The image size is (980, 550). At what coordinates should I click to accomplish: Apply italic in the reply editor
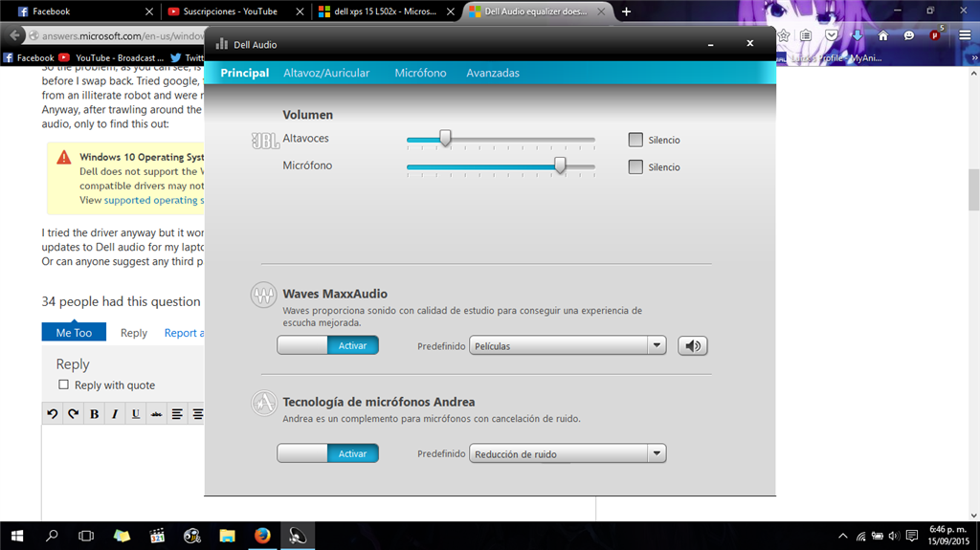point(115,414)
